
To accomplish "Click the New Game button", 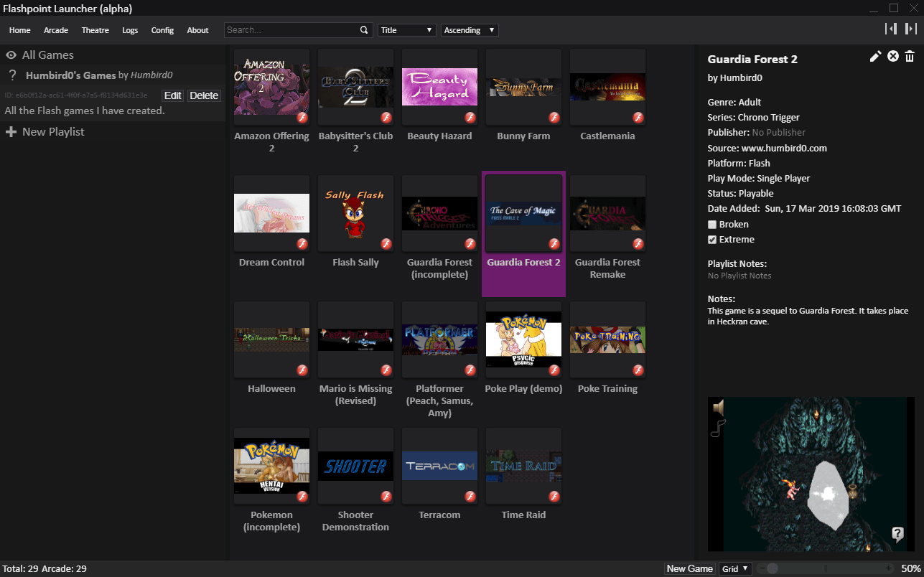I will [x=689, y=568].
